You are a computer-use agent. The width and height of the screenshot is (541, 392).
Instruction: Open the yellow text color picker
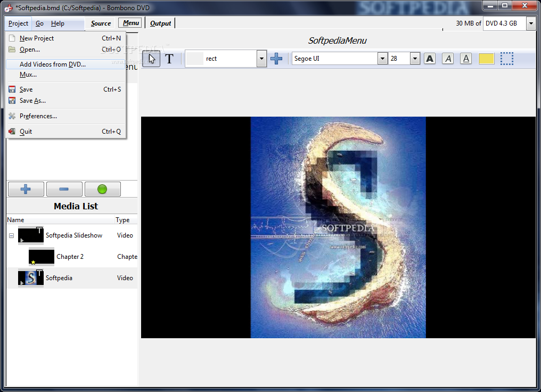click(486, 59)
